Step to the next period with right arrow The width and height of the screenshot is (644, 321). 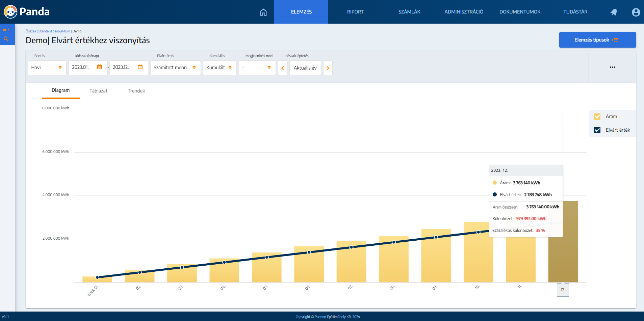pyautogui.click(x=328, y=68)
